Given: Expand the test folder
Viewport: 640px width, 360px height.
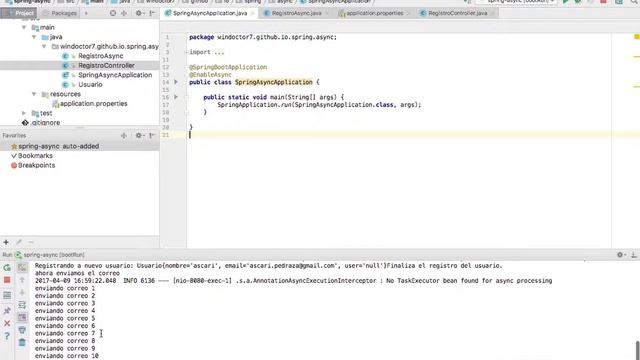Looking at the screenshot, I should [x=24, y=113].
